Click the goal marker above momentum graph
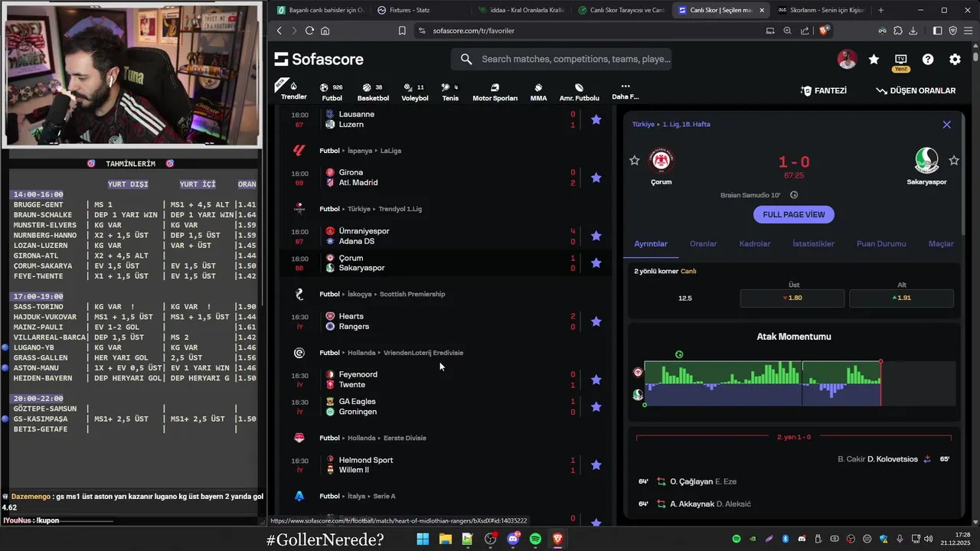The image size is (980, 551). click(x=679, y=354)
